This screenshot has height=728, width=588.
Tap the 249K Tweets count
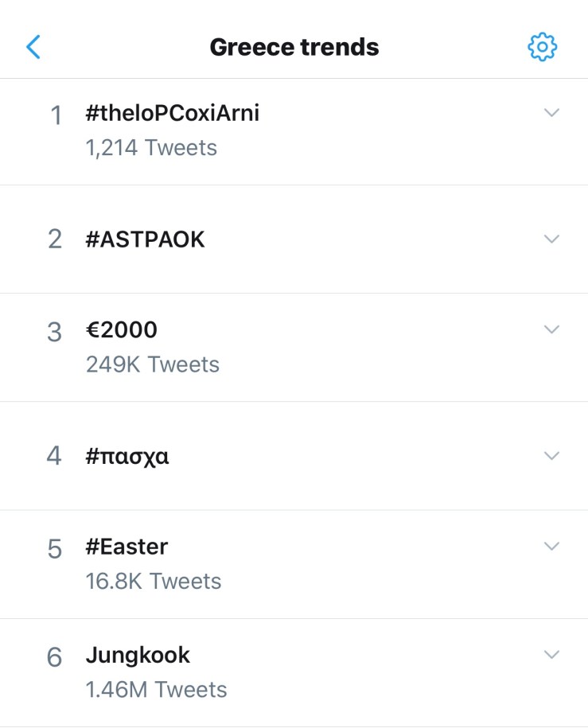click(153, 364)
